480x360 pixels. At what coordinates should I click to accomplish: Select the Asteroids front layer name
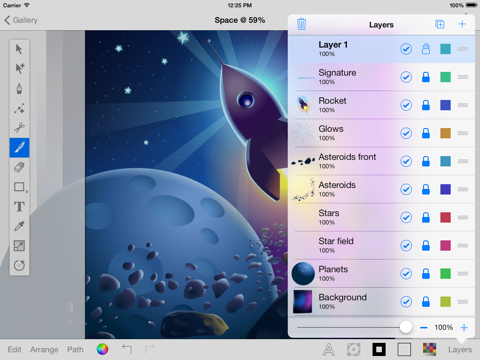[347, 157]
